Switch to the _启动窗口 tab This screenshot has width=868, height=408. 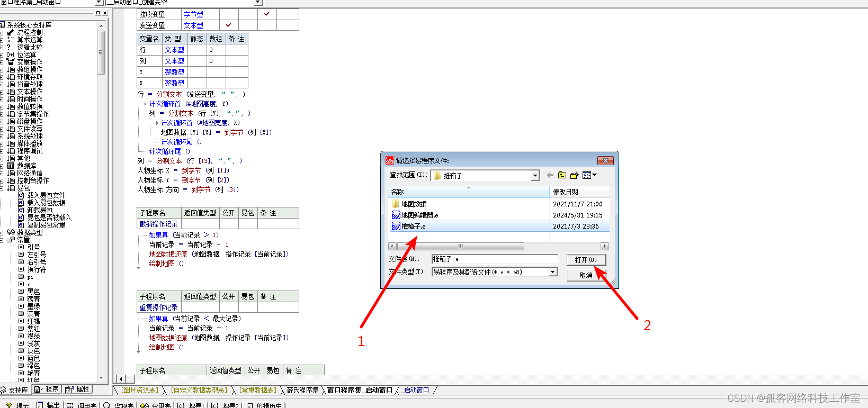[416, 391]
